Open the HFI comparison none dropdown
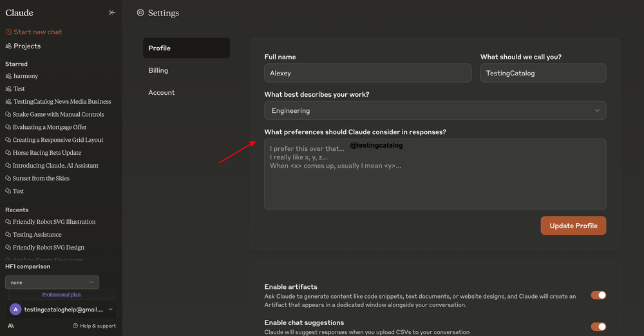Viewport: 644px width, 336px height. coord(52,282)
